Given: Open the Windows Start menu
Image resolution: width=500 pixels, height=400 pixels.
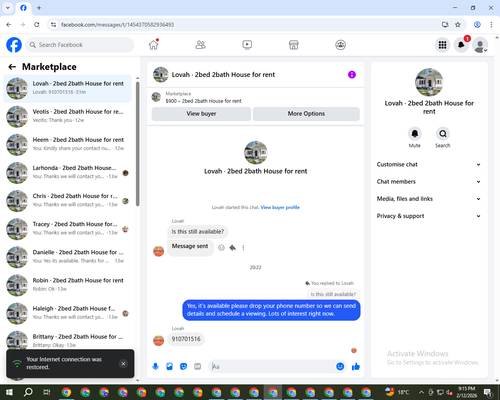Looking at the screenshot, I should point(9,392).
